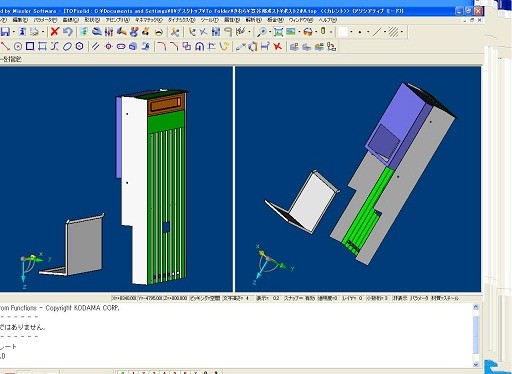
Task: Click the white color swatch in toolbar
Action: [343, 32]
